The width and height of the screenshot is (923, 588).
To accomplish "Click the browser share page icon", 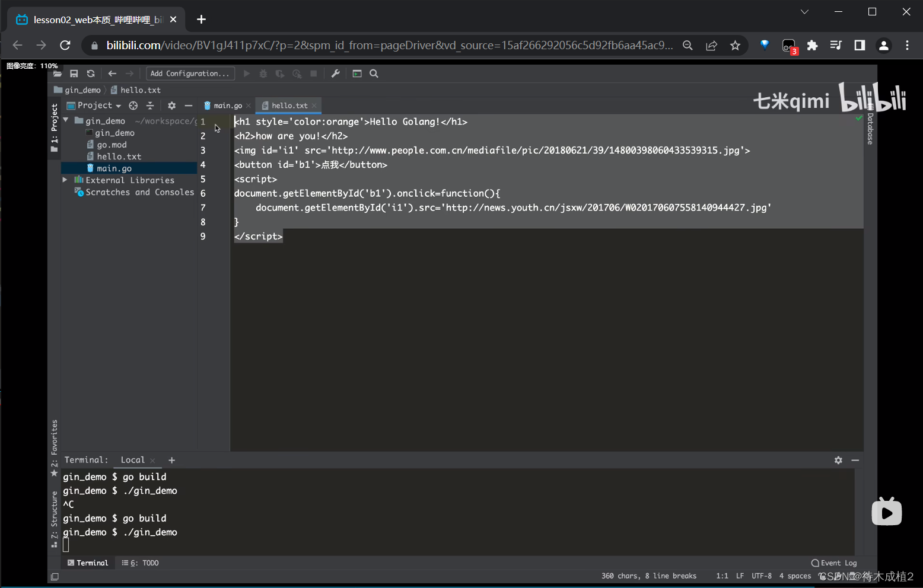I will 712,46.
